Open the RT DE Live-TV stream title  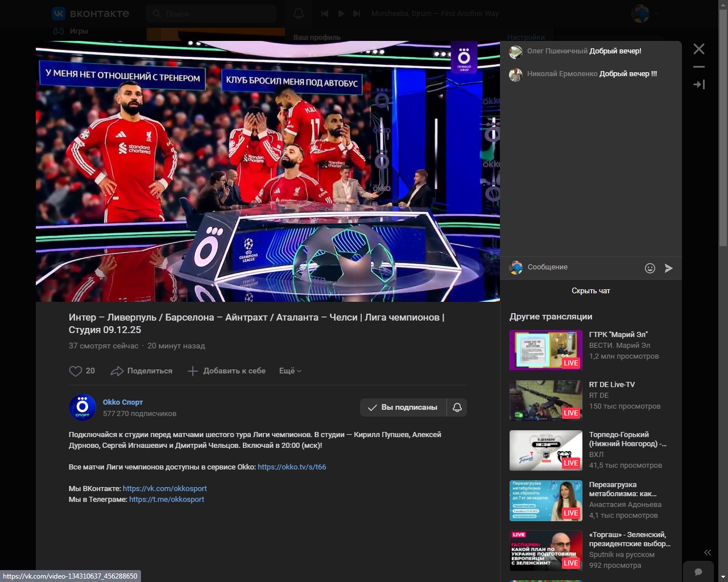[x=612, y=385]
